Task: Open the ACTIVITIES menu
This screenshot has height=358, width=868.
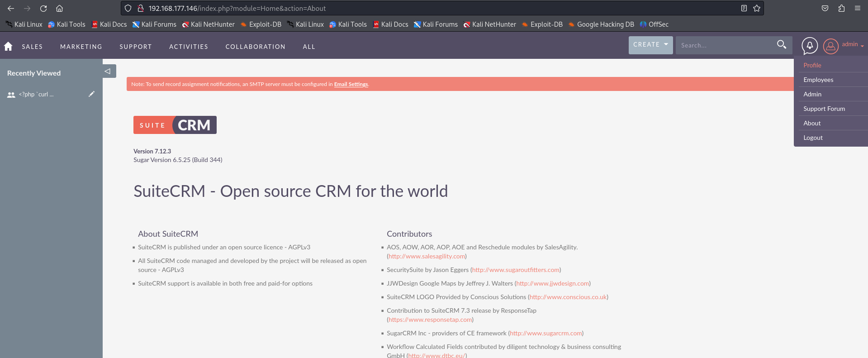Action: click(189, 47)
